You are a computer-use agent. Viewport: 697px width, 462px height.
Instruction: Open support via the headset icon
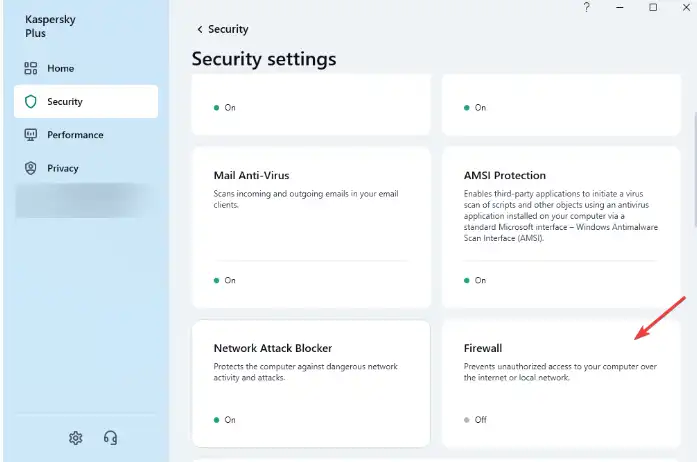pyautogui.click(x=111, y=438)
